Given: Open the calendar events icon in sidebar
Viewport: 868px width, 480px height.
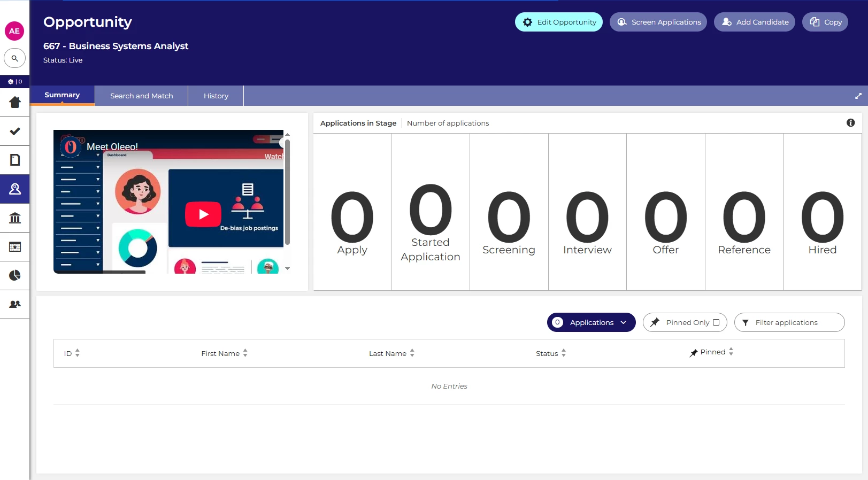Looking at the screenshot, I should click(15, 246).
